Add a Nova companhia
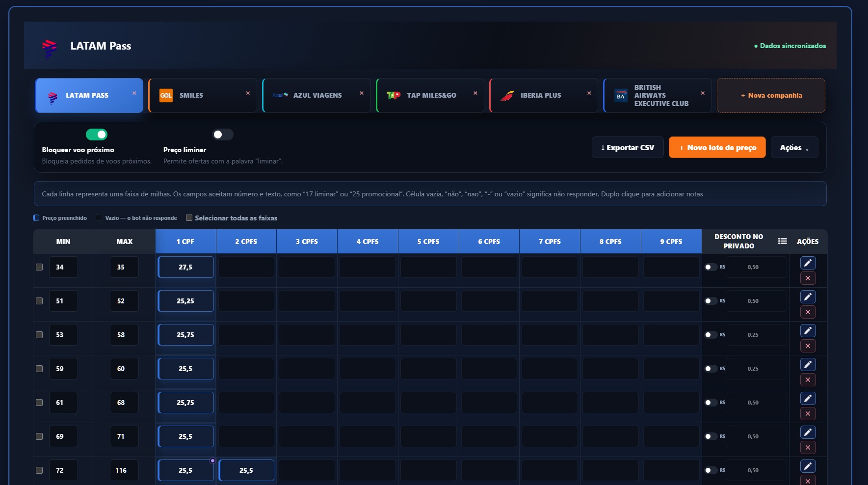The height and width of the screenshot is (485, 868). coord(771,95)
